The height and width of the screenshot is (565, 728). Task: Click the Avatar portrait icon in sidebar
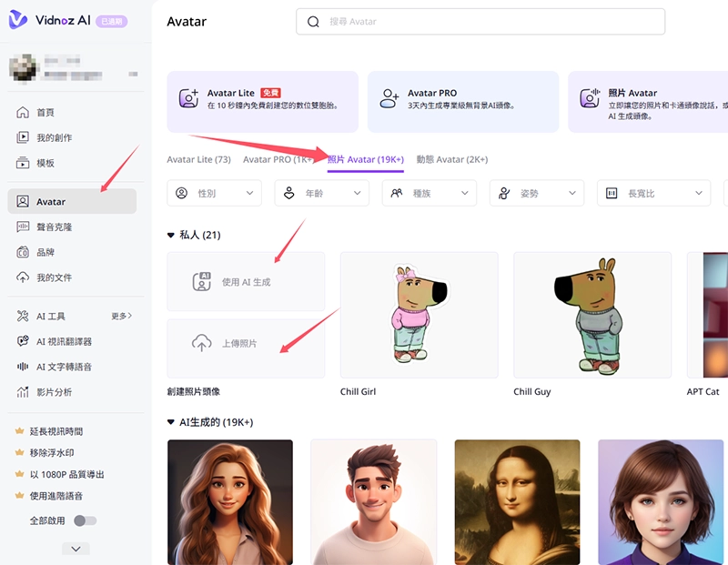coord(22,201)
